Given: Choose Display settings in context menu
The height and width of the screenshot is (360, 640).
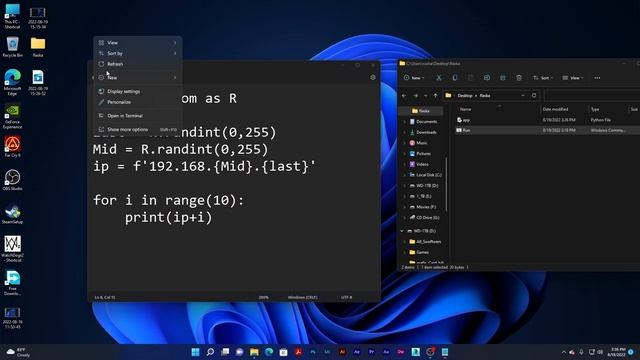Looking at the screenshot, I should click(138, 91).
